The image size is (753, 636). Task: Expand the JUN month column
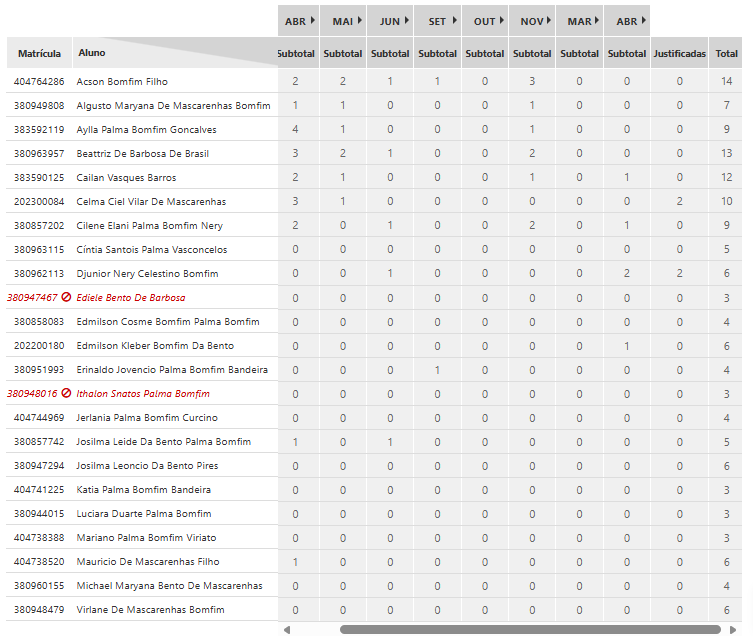click(407, 21)
